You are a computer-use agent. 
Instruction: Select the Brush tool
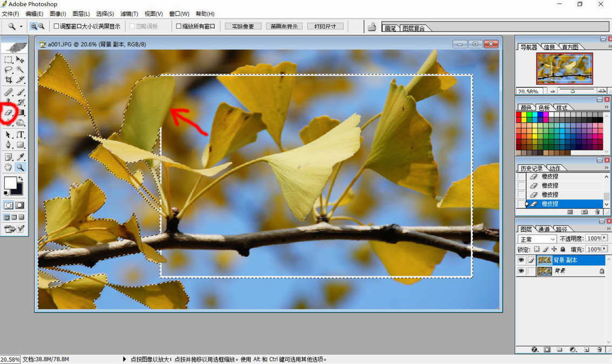pyautogui.click(x=21, y=92)
